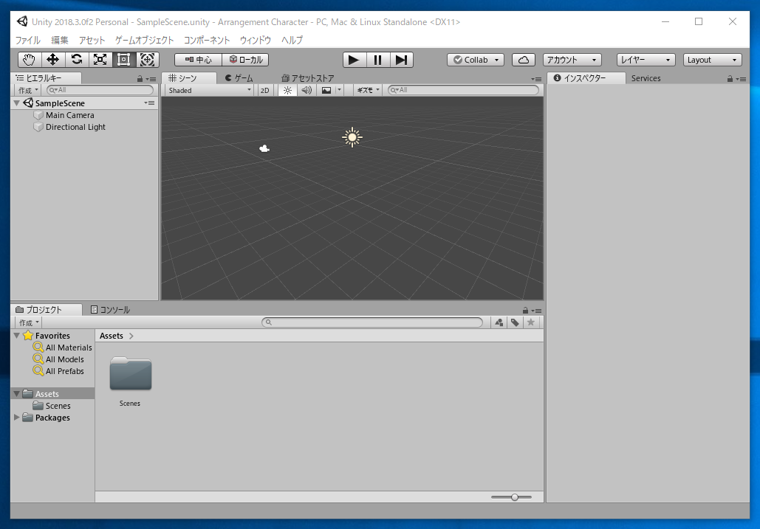Click the search by label icon
The width and height of the screenshot is (760, 529).
click(515, 322)
